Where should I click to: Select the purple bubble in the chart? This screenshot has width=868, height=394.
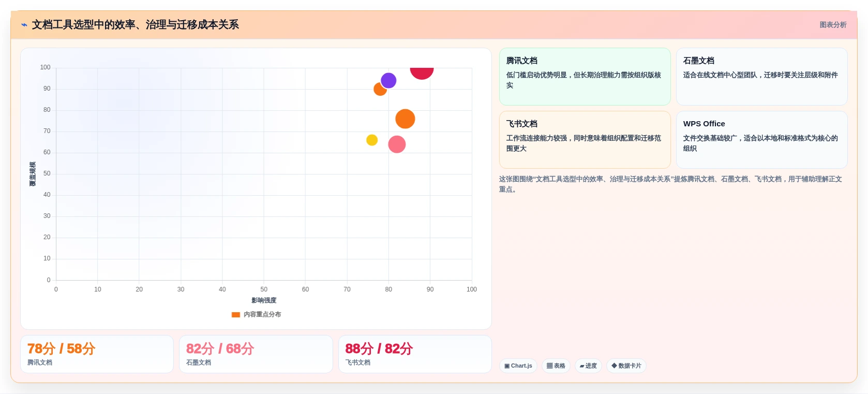[388, 81]
